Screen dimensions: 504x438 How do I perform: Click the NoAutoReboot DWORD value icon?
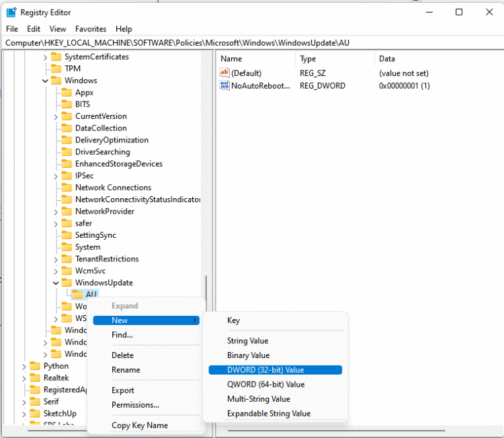coord(224,85)
